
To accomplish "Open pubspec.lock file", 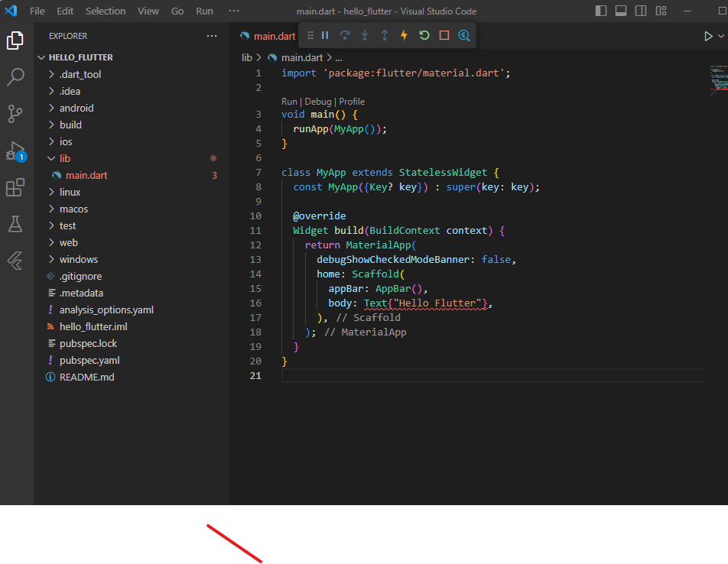I will 132,343.
